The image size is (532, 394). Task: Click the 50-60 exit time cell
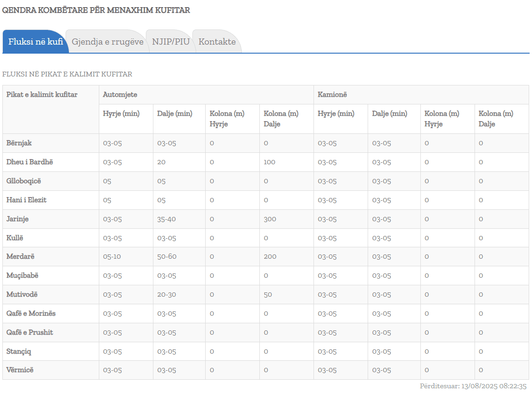(167, 256)
